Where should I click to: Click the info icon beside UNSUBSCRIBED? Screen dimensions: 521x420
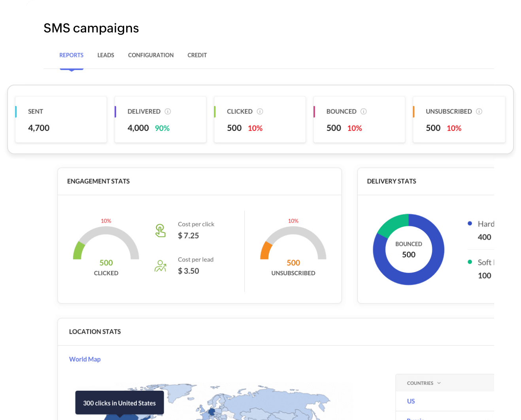click(x=479, y=112)
